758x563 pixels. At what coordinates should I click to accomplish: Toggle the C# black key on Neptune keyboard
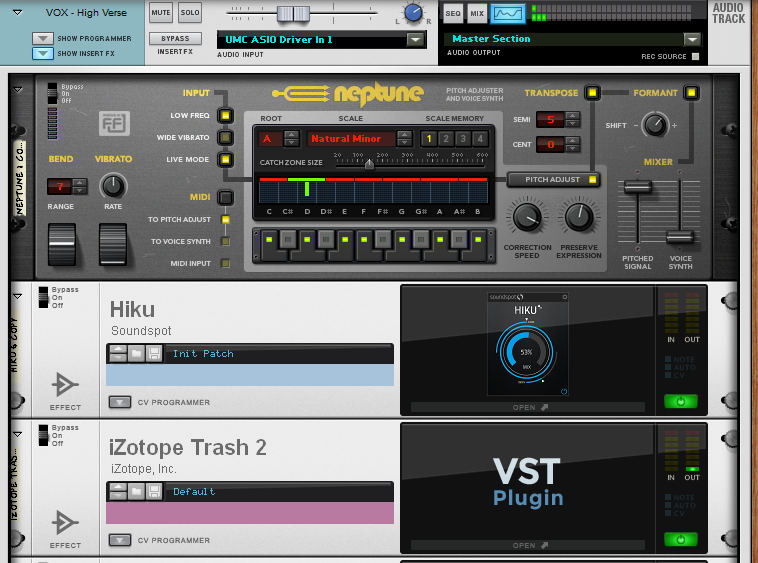288,239
